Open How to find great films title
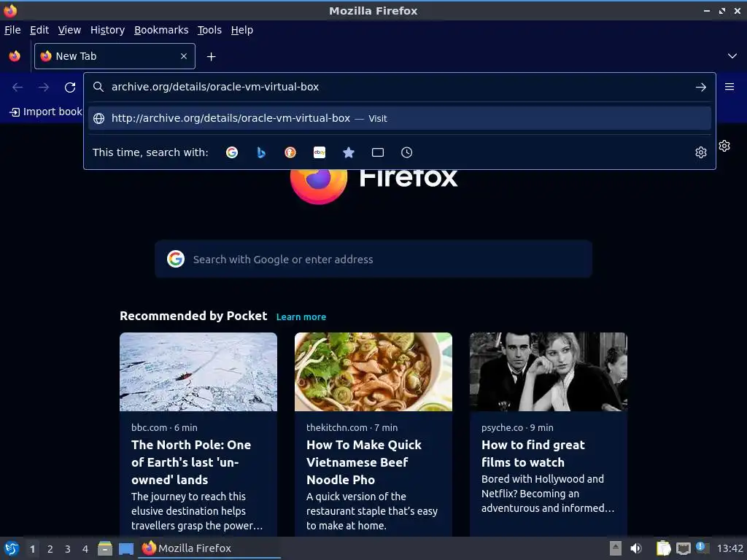Screen dimensions: 747x560 [533, 454]
